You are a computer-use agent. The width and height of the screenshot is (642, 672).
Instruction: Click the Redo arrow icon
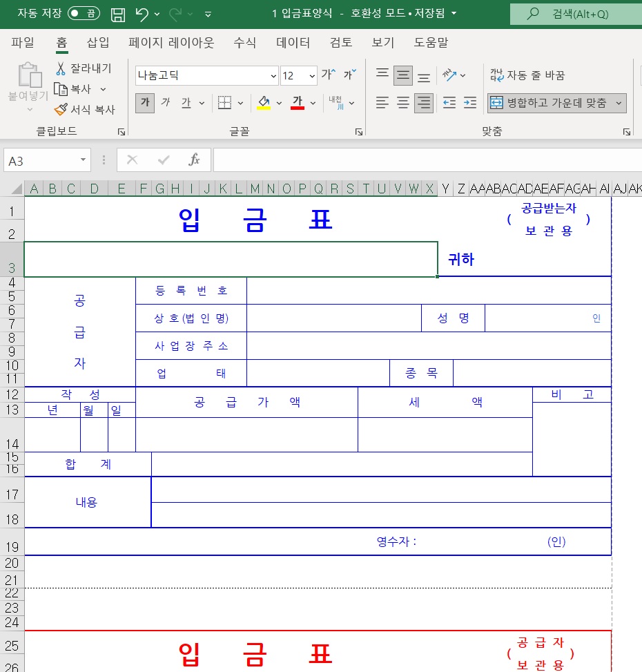175,14
